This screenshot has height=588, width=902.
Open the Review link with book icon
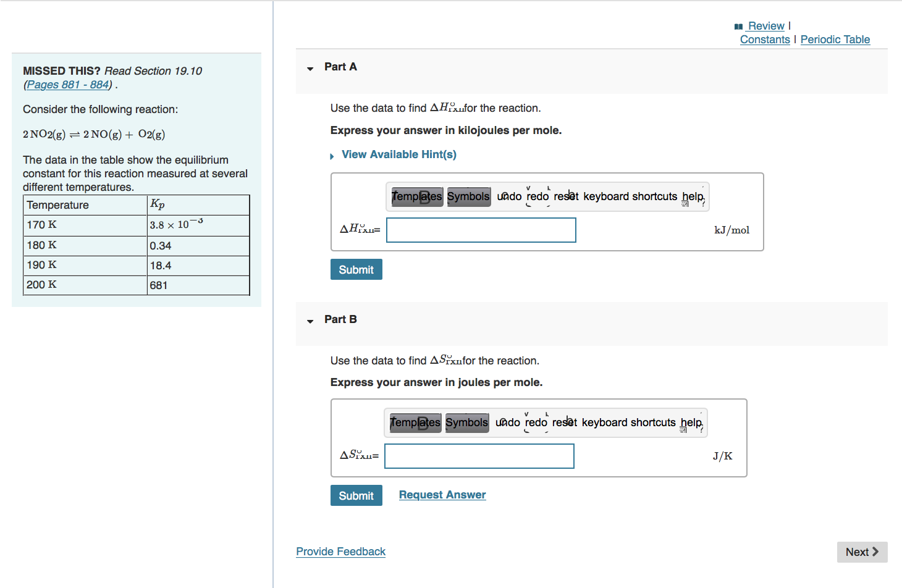pos(759,26)
